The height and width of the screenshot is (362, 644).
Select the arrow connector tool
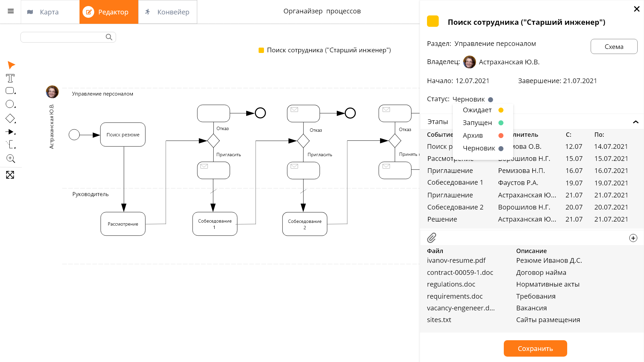click(10, 132)
